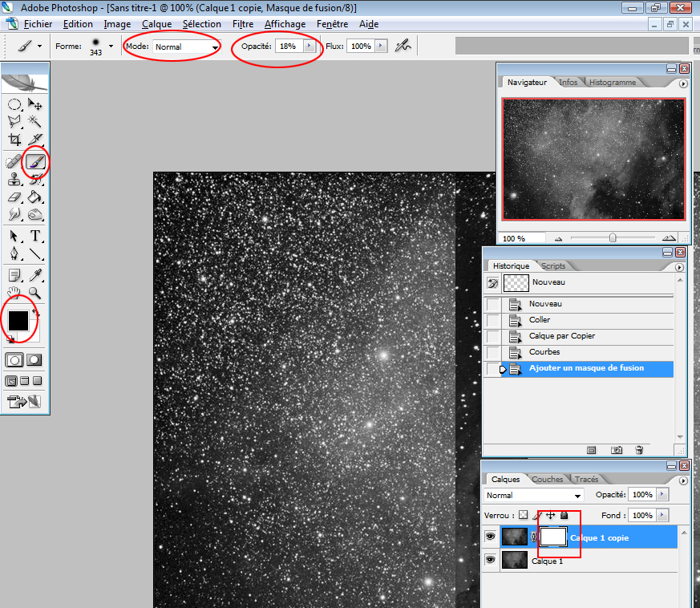Screen dimensions: 700x608
Task: Select the Eyedropper tool
Action: [34, 275]
